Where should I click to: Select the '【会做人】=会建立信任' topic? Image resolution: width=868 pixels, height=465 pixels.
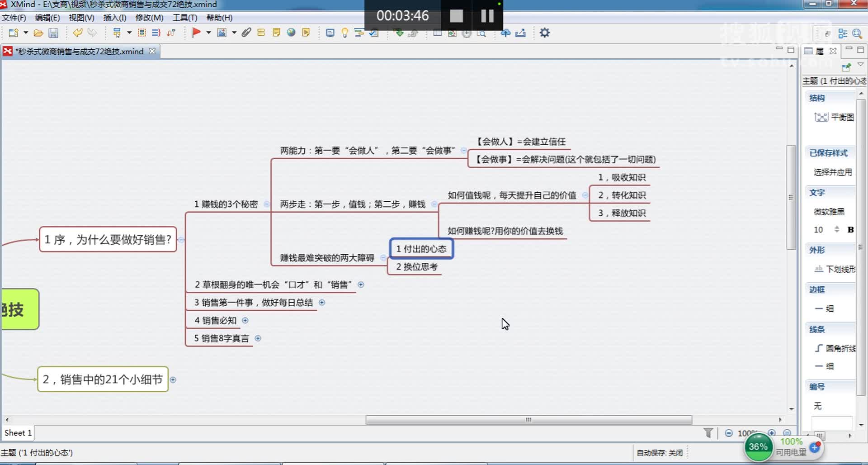click(521, 142)
